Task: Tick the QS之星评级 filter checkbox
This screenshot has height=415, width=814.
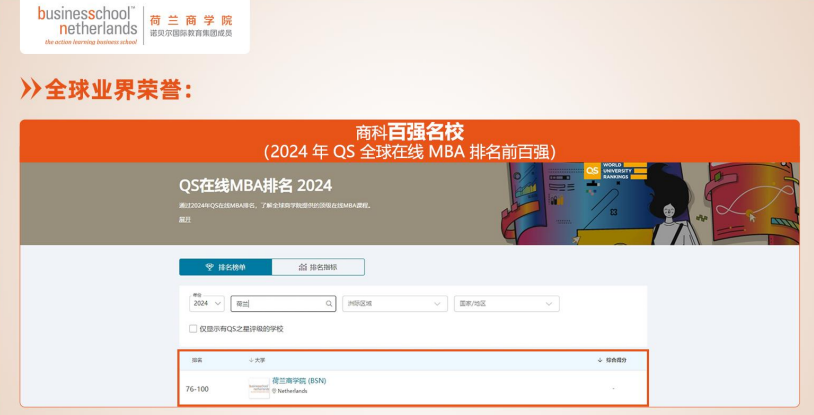Action: pyautogui.click(x=193, y=329)
